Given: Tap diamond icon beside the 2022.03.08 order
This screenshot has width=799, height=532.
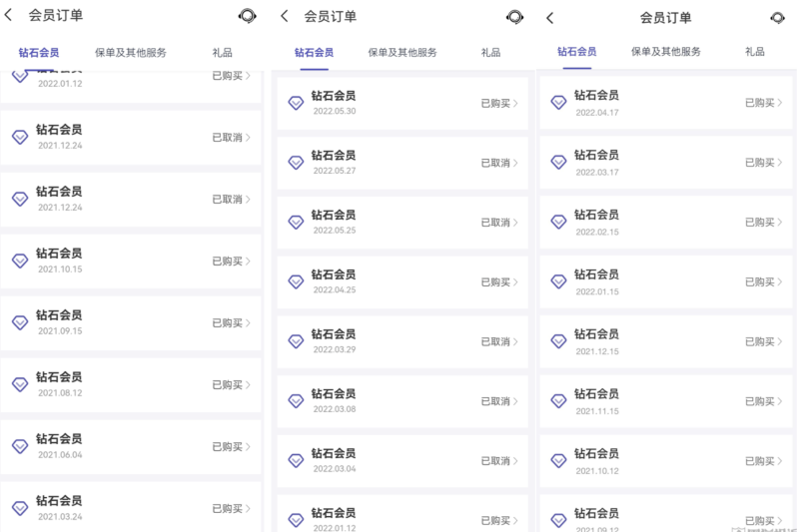Looking at the screenshot, I should click(x=296, y=401).
